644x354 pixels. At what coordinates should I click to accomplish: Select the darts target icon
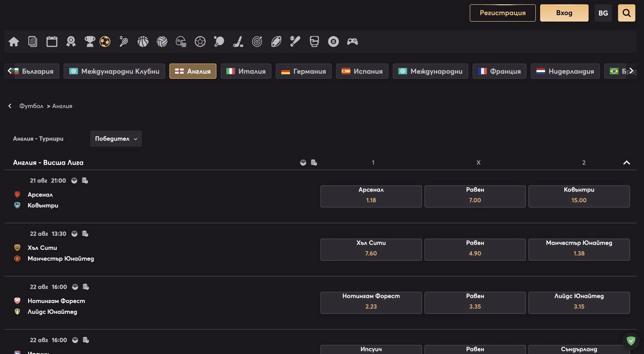tap(257, 41)
